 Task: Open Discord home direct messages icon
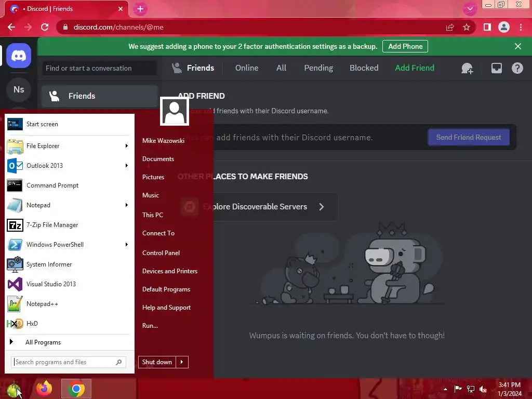coord(19,56)
